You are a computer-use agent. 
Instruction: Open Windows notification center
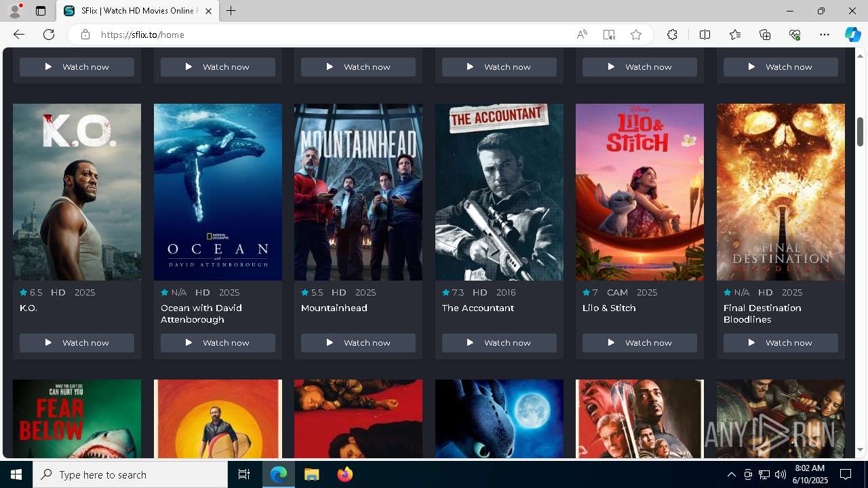(x=846, y=474)
